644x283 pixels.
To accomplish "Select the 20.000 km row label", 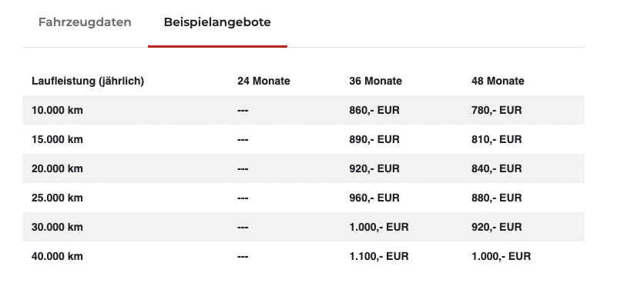I will (x=57, y=168).
